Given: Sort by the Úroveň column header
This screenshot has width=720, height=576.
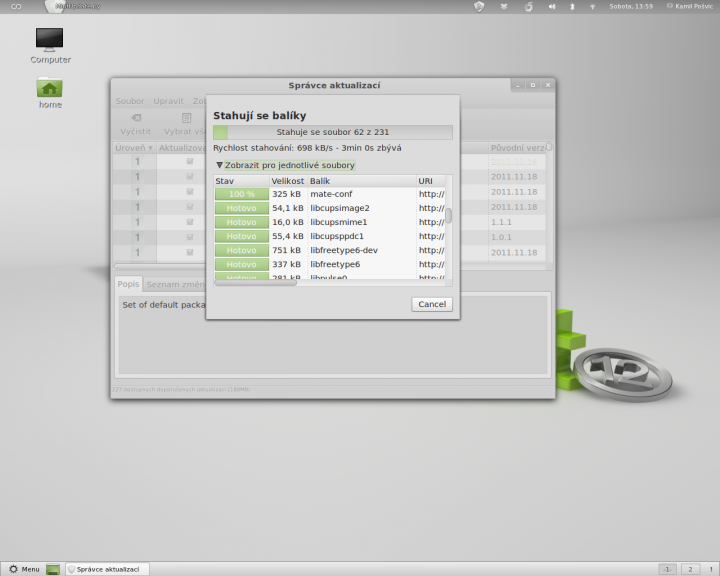Looking at the screenshot, I should pos(134,148).
